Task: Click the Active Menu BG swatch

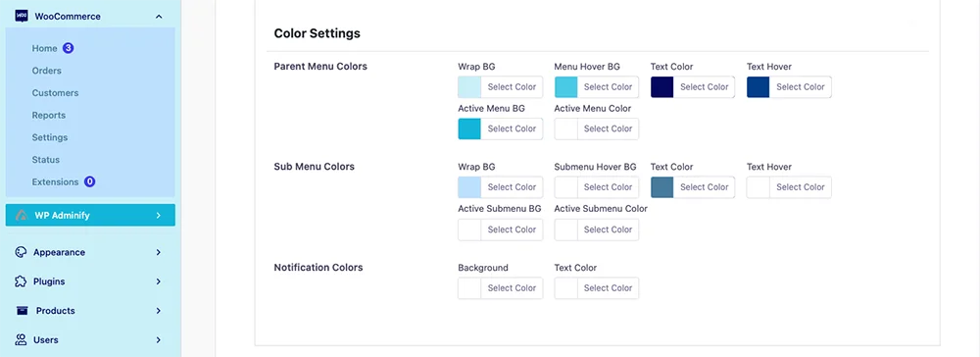Action: 469,128
